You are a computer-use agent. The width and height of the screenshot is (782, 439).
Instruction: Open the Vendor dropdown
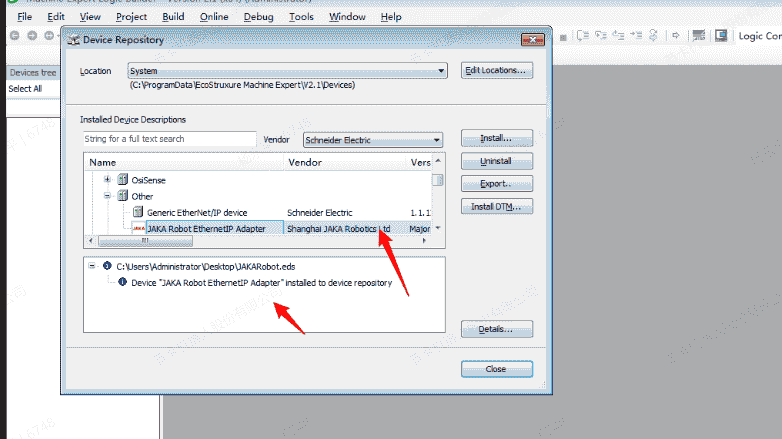tap(436, 140)
